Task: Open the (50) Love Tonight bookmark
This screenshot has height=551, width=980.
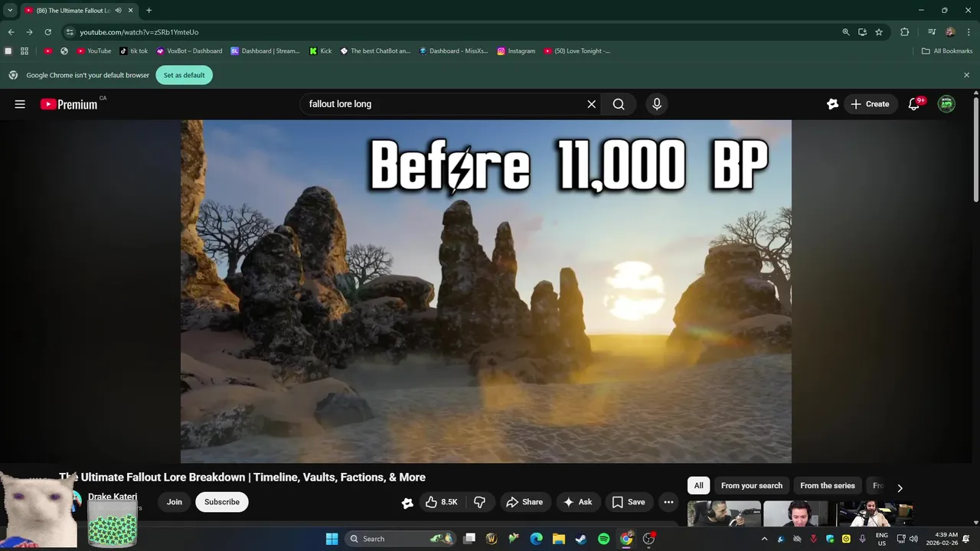Action: point(577,51)
